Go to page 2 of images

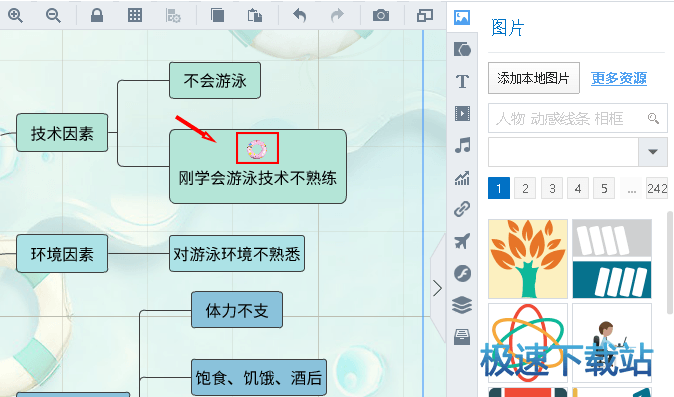coord(525,188)
